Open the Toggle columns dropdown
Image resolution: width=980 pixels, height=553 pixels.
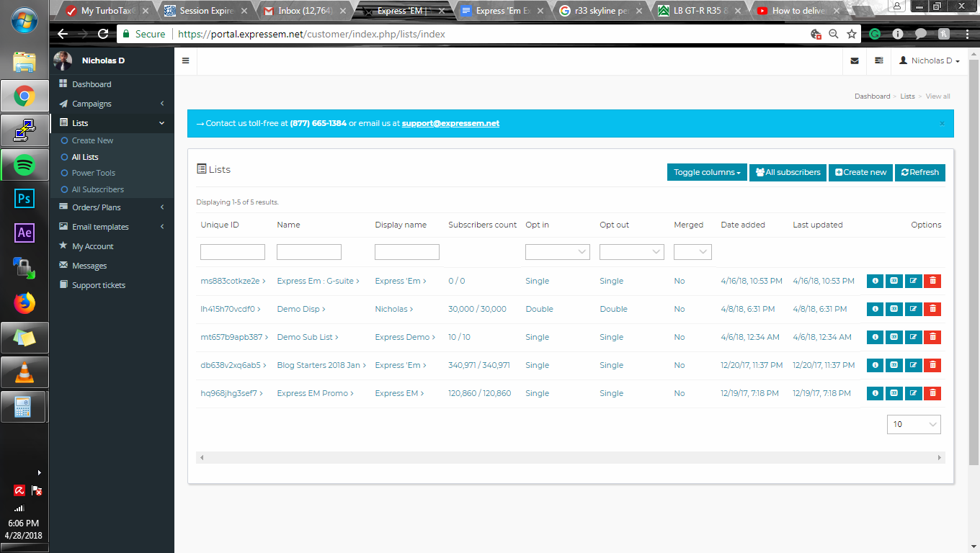[x=707, y=173]
